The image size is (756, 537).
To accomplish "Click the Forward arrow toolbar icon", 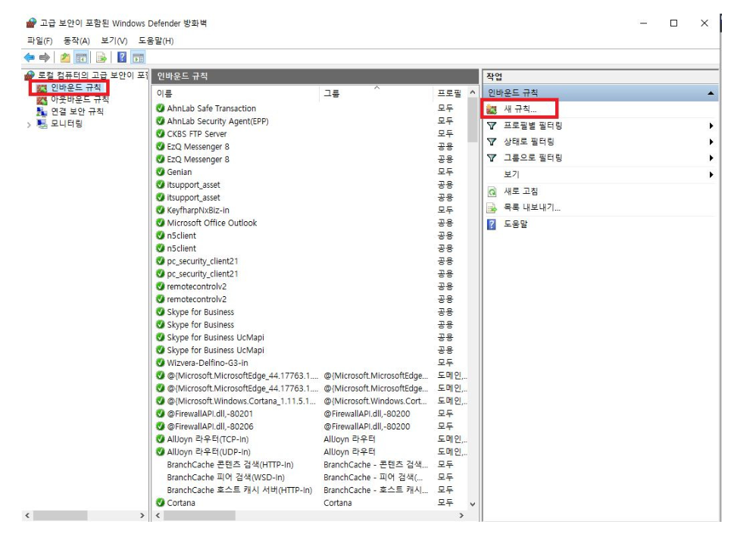I will (45, 58).
